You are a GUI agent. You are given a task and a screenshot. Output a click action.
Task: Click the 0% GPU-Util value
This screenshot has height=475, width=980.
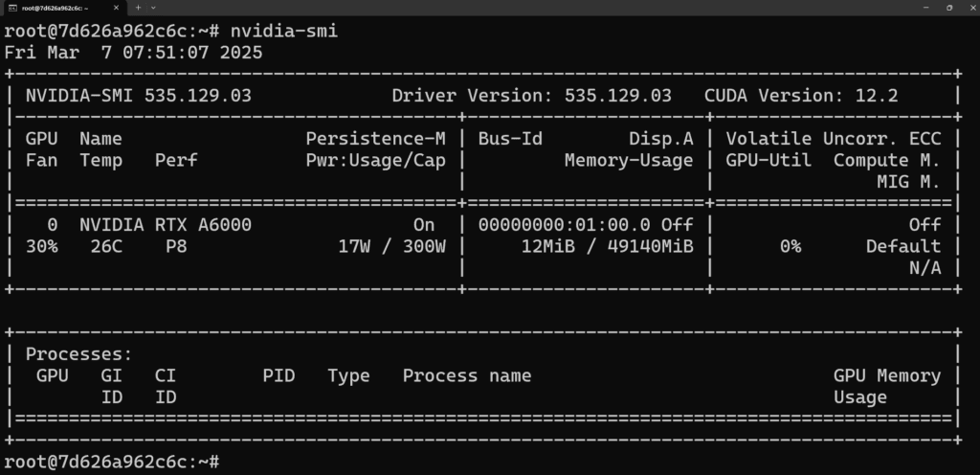(x=790, y=246)
